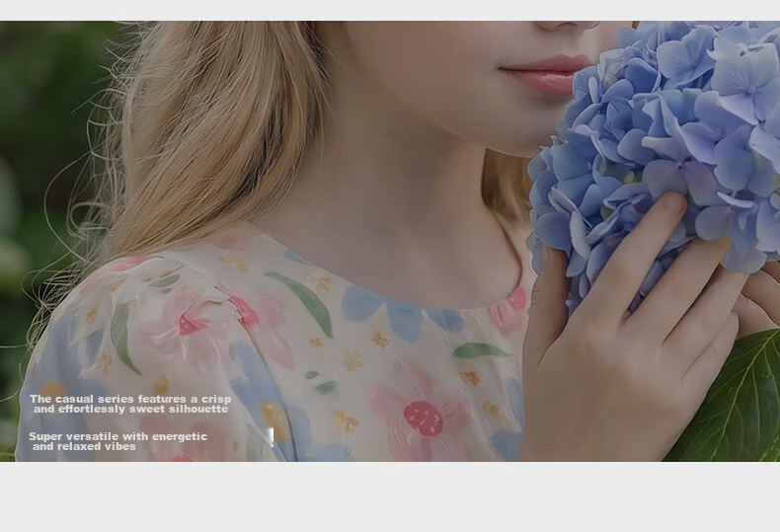The height and width of the screenshot is (532, 780).
Task: Click the text "The casual series features a crisp"
Action: pyautogui.click(x=130, y=399)
